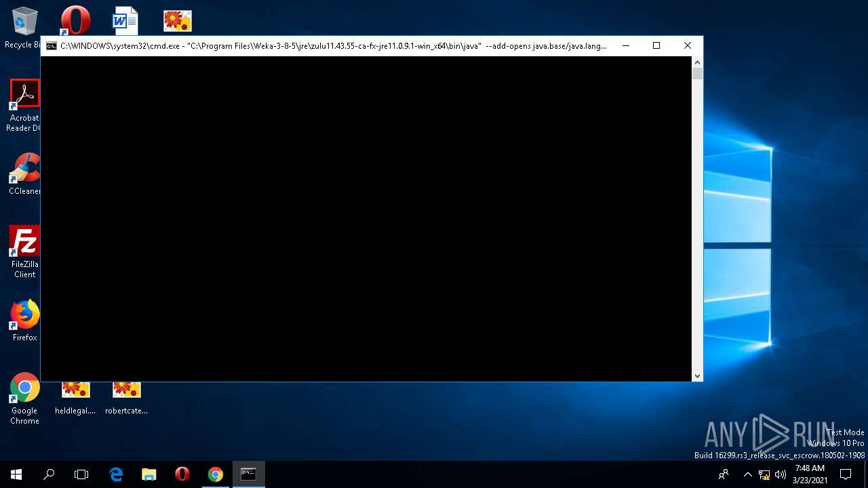Open Acrobat Reader DC desktop shortcut

pyautogui.click(x=24, y=105)
